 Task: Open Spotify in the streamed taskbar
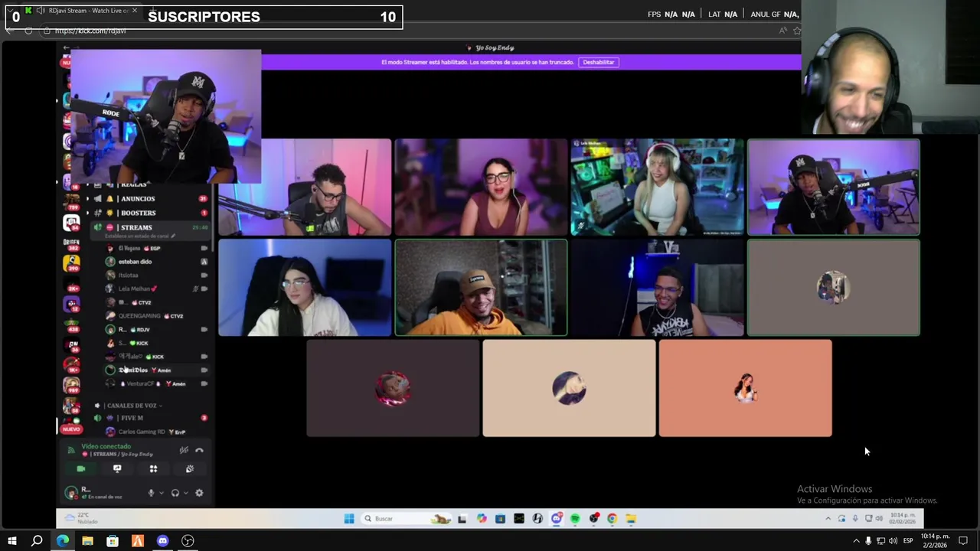point(575,518)
